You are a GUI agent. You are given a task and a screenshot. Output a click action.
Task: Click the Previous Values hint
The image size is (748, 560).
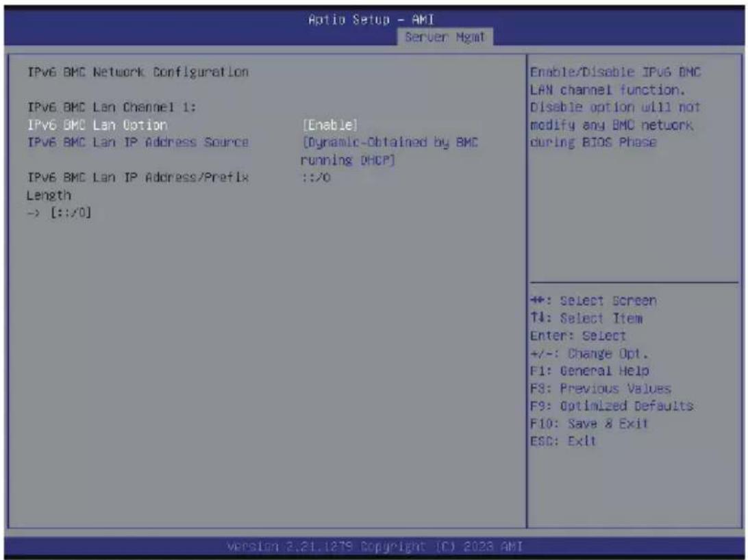pos(601,388)
